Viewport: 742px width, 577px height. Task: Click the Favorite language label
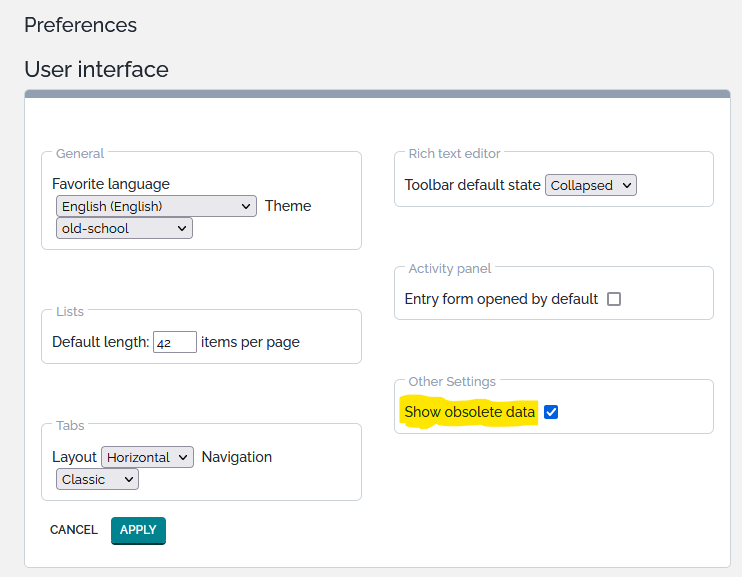click(111, 184)
